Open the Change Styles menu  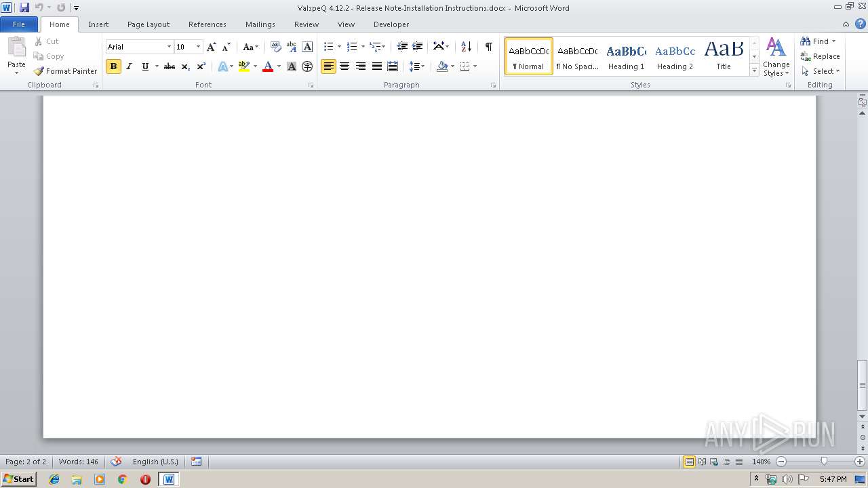pyautogui.click(x=776, y=58)
